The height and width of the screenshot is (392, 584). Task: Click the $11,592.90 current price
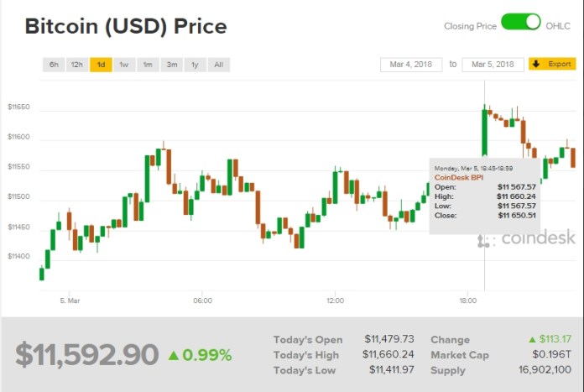pos(86,355)
